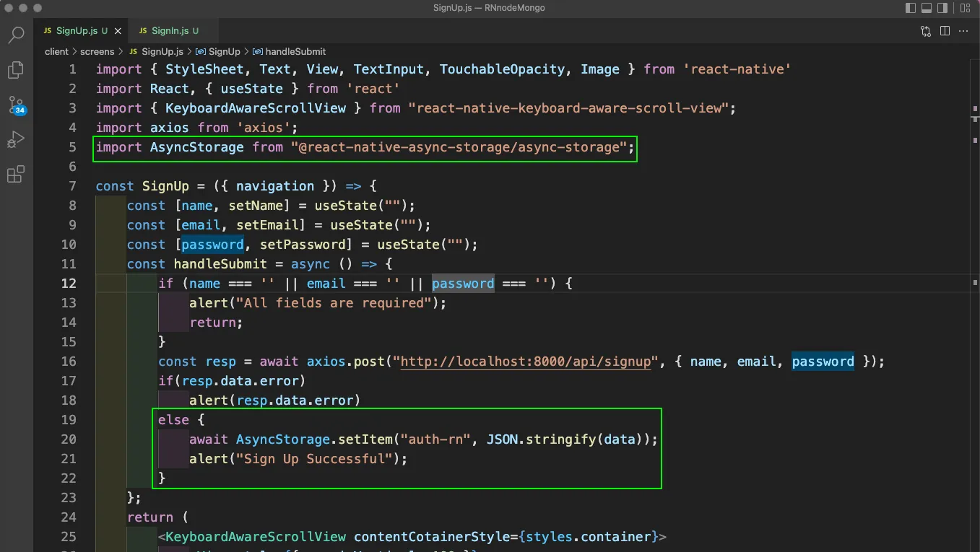Open the handleSubmit symbol breadcrumb

click(x=289, y=51)
